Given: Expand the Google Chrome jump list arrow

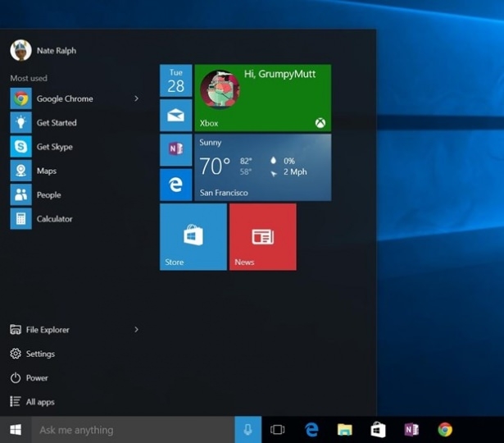Looking at the screenshot, I should tap(136, 98).
